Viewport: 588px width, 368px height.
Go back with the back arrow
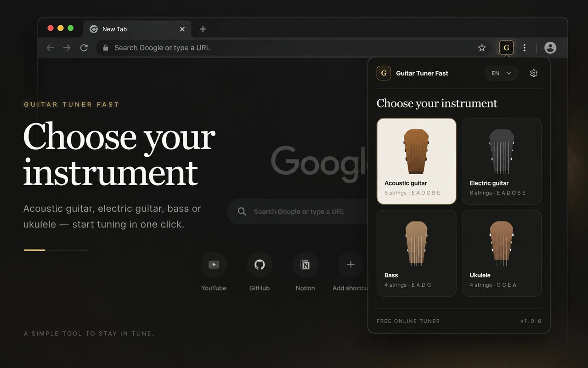click(x=51, y=48)
